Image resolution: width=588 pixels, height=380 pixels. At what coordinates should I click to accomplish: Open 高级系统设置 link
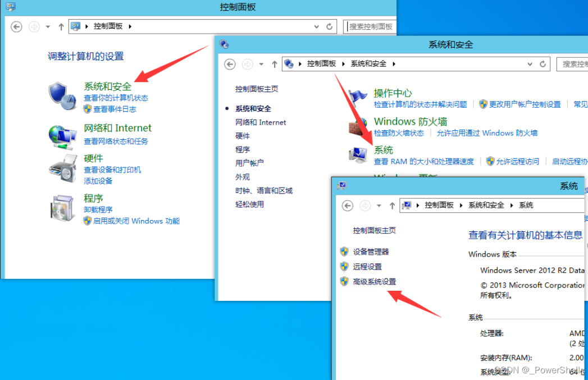click(x=374, y=281)
